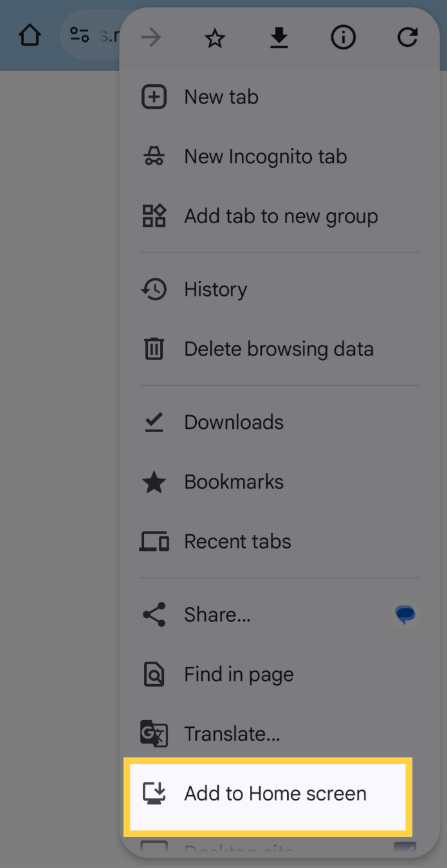Toggle the Desktop site checkbox
This screenshot has width=447, height=868.
click(405, 847)
